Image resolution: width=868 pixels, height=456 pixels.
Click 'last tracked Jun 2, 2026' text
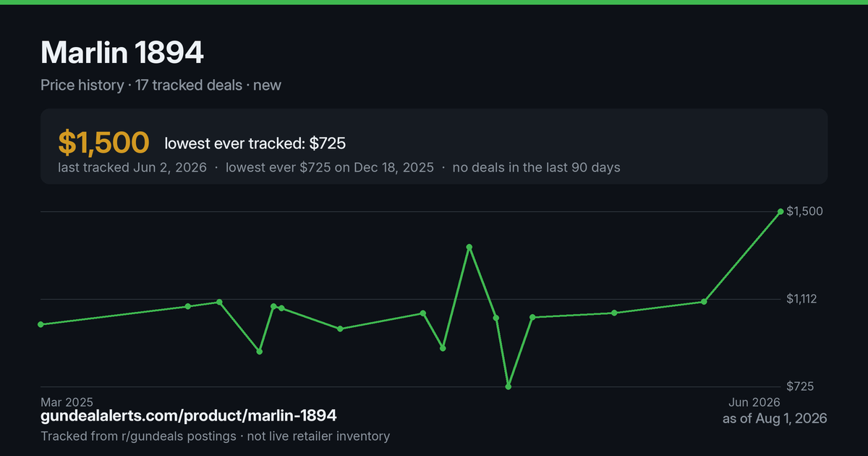132,167
